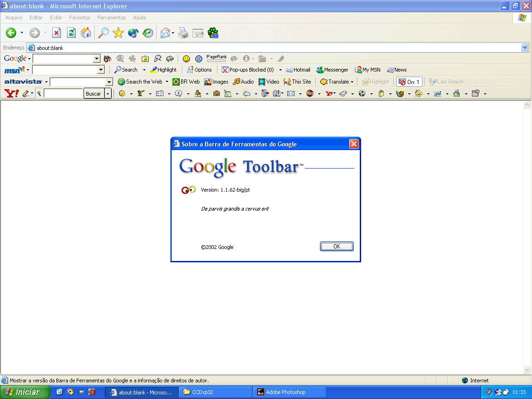Expand AltaVista search box dropdown arrow
The width and height of the screenshot is (532, 399).
(109, 82)
